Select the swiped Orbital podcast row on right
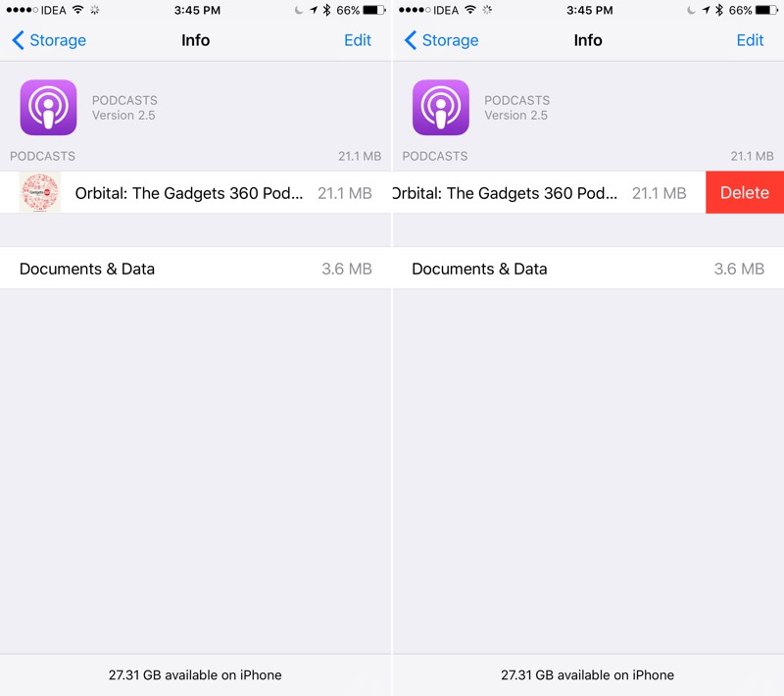This screenshot has width=784, height=696. click(549, 192)
